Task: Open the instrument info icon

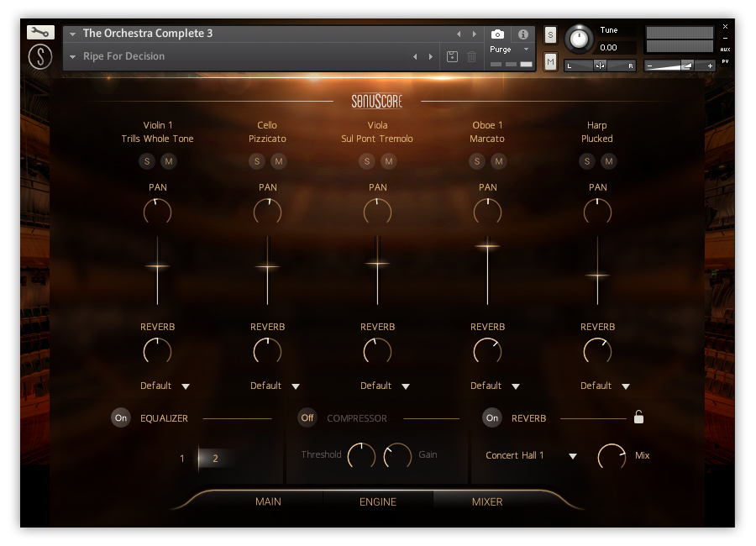Action: coord(522,34)
